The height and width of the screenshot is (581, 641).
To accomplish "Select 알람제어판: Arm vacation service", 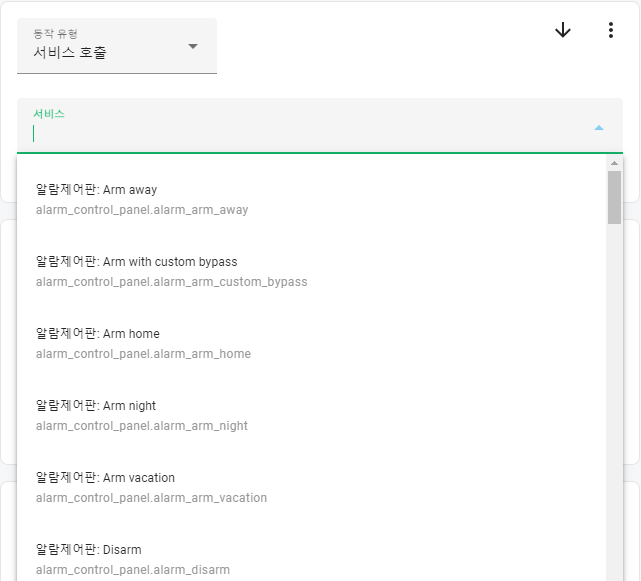I will click(312, 487).
